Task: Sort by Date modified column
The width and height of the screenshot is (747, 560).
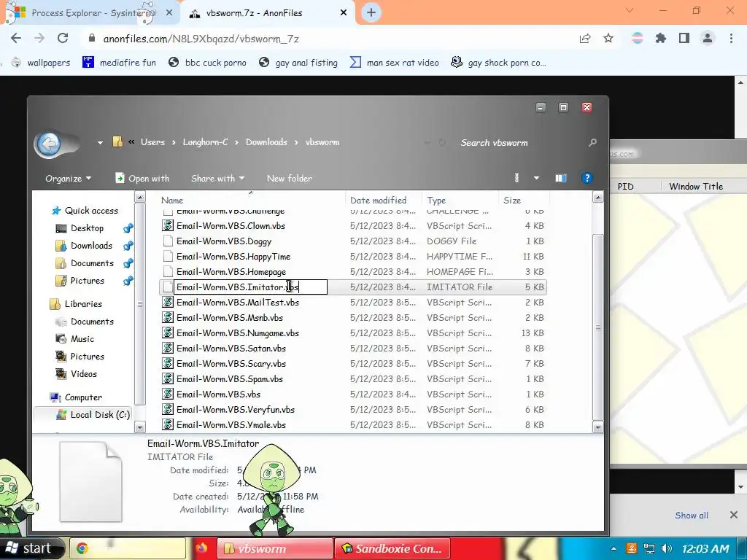Action: click(384, 200)
